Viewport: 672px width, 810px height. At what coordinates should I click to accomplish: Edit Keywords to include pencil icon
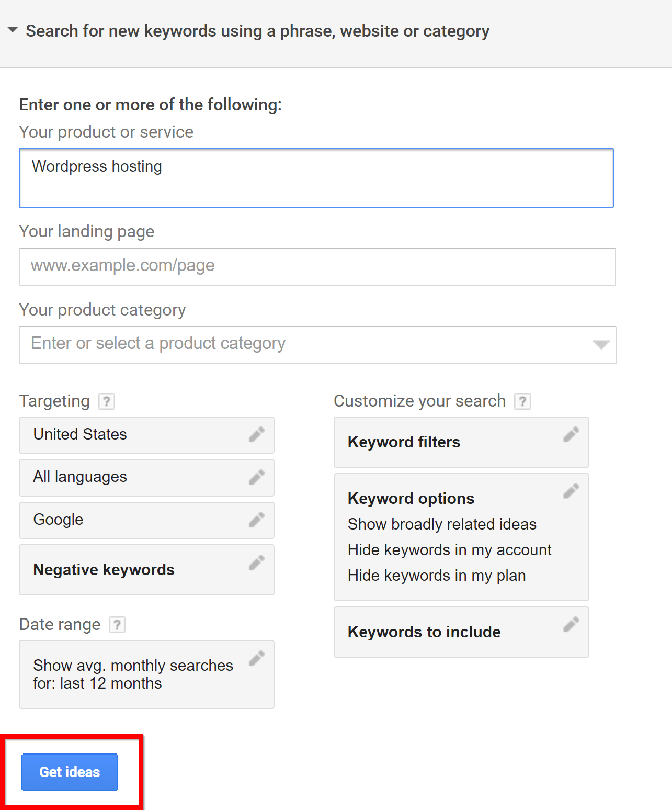click(571, 624)
